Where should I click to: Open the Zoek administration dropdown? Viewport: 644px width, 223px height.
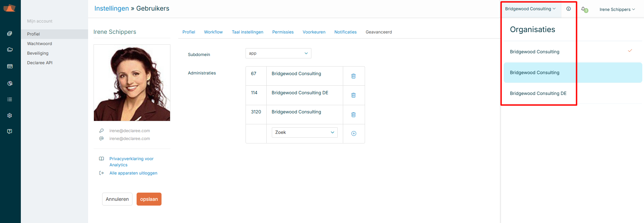(x=304, y=133)
